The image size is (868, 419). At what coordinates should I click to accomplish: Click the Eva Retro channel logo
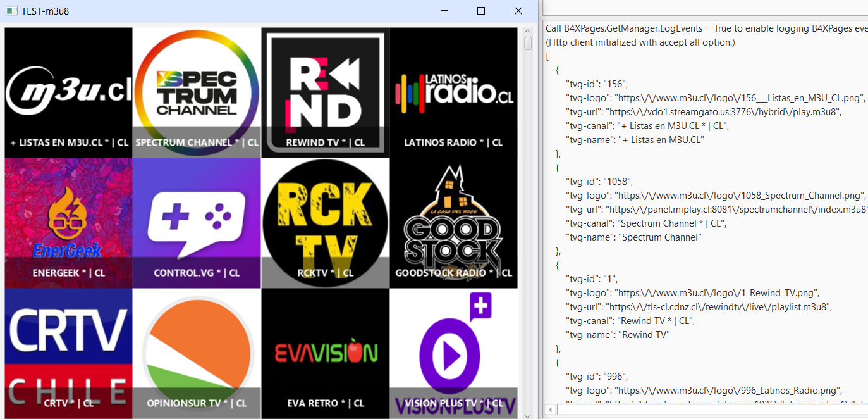(325, 353)
